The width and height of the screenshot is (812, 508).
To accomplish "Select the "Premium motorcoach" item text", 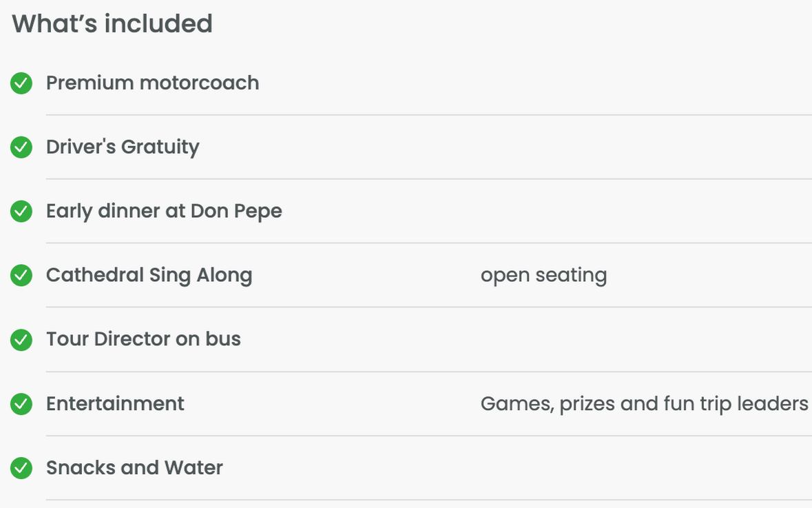I will pyautogui.click(x=152, y=83).
